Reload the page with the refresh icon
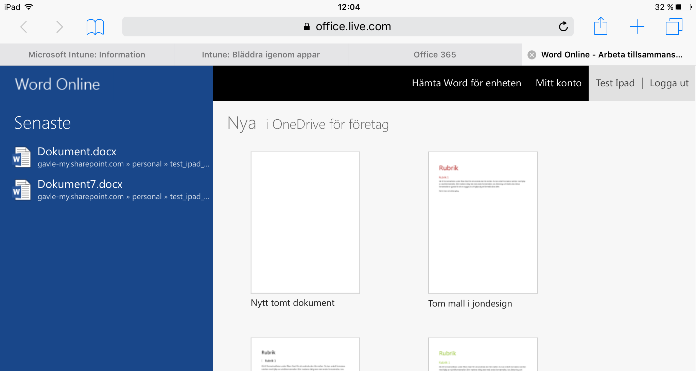The height and width of the screenshot is (371, 696). coord(563,27)
